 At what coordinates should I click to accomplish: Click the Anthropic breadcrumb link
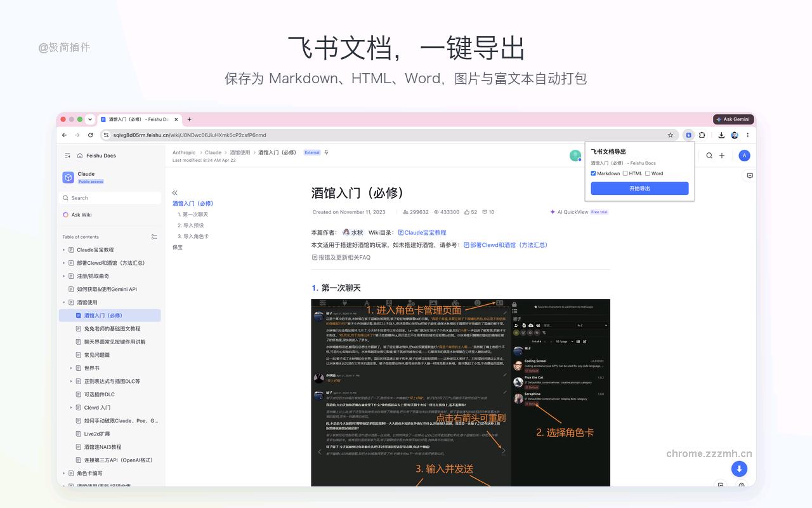pyautogui.click(x=184, y=152)
